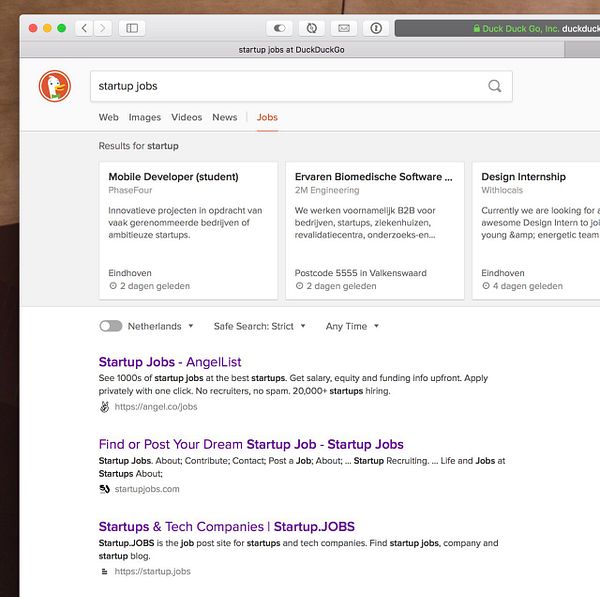
Task: Click the AngelList favicon beside angel.co/jobs
Action: pyautogui.click(x=104, y=407)
